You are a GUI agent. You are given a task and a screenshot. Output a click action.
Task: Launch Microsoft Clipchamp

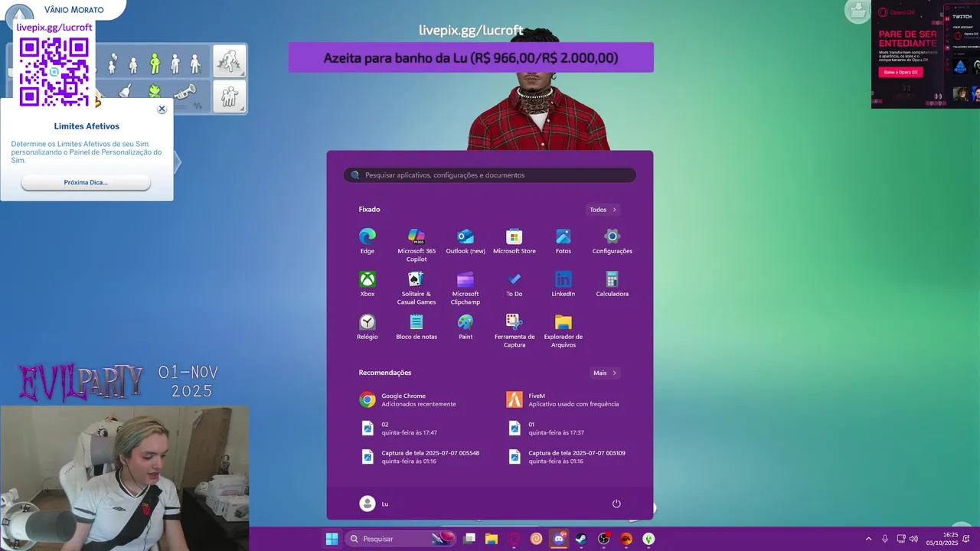click(465, 288)
